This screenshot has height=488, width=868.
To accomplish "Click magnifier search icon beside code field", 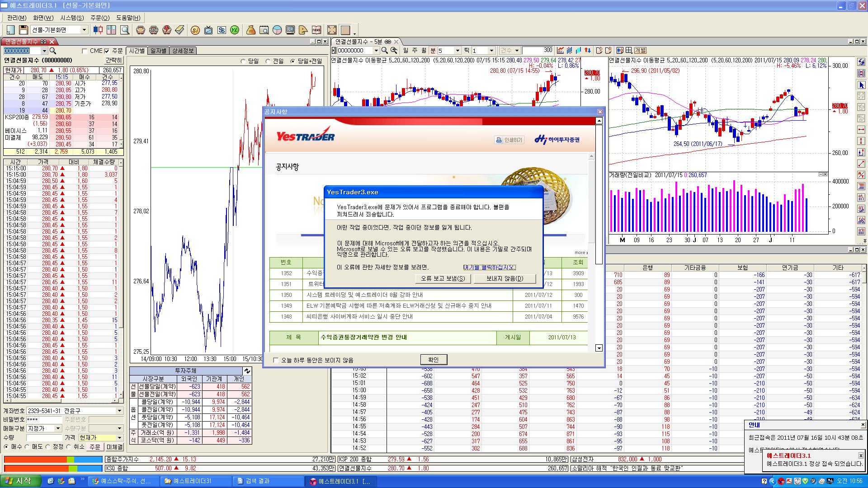I will 53,51.
